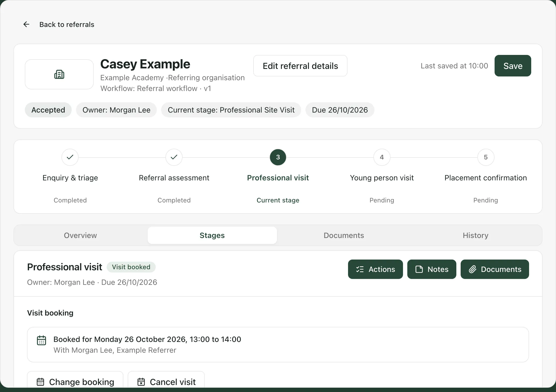The image size is (556, 392).
Task: Click Booked for Monday 26 October text
Action: 147,339
